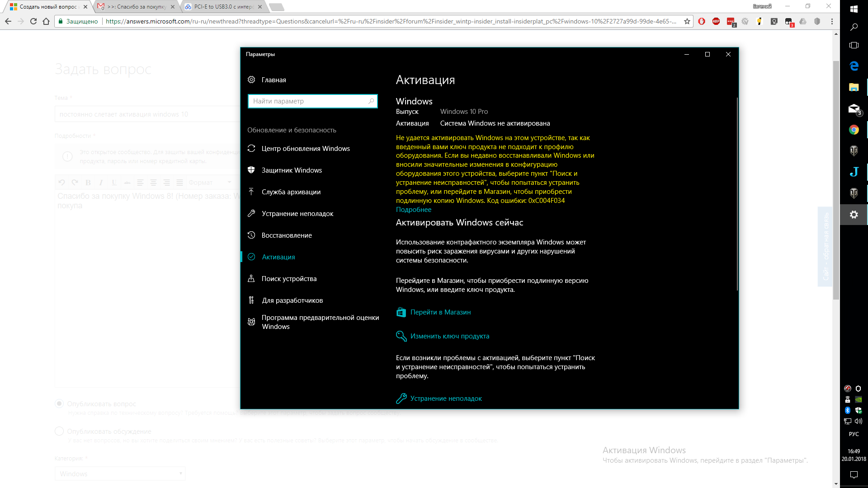The image size is (868, 488).
Task: Select Опубликовать вопрос radio button
Action: [59, 404]
